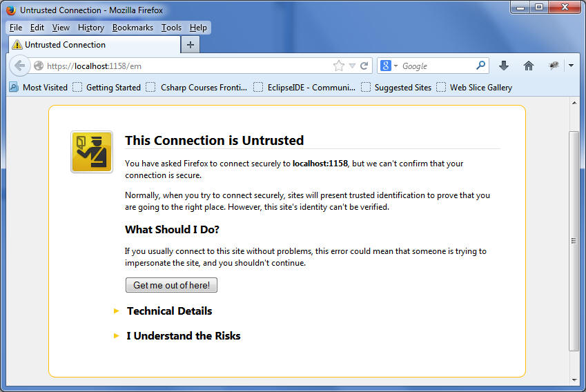Click the vertical scrollbar thumb
This screenshot has width=586, height=392.
(574, 241)
